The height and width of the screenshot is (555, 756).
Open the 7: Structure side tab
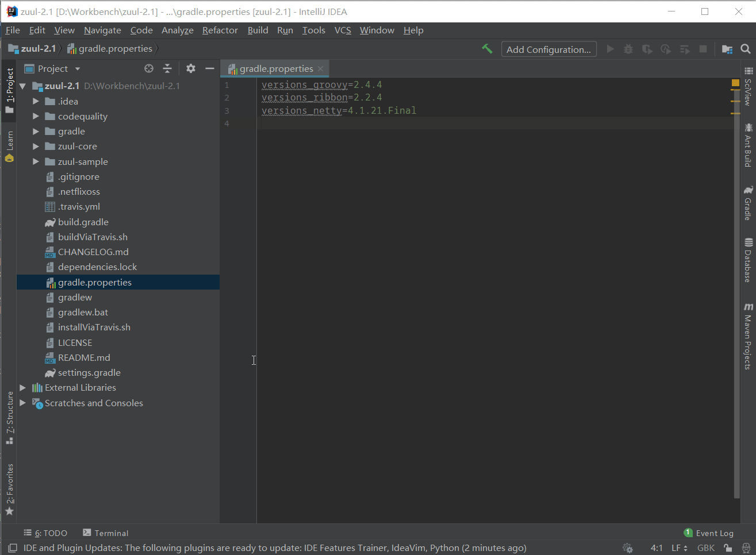(x=9, y=418)
